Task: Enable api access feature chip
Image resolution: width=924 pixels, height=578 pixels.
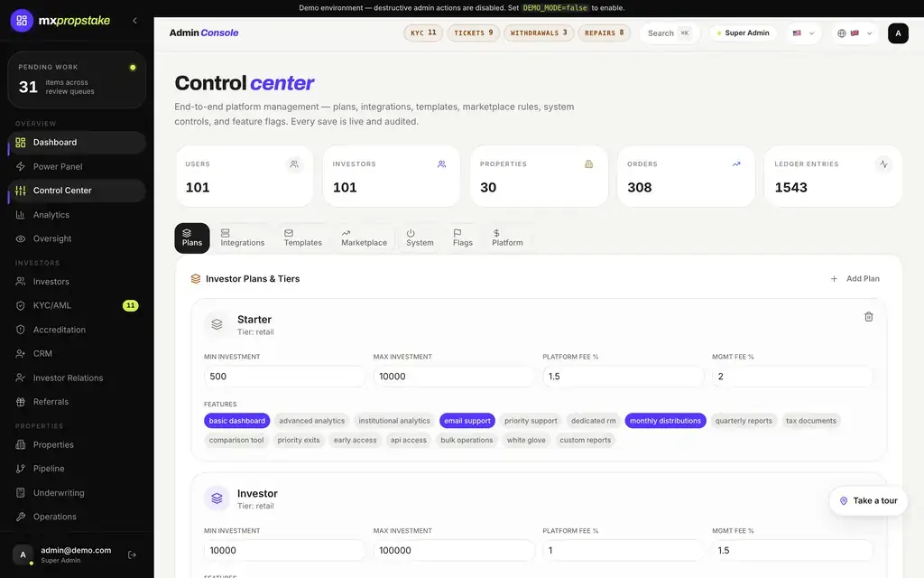Action: [x=409, y=440]
